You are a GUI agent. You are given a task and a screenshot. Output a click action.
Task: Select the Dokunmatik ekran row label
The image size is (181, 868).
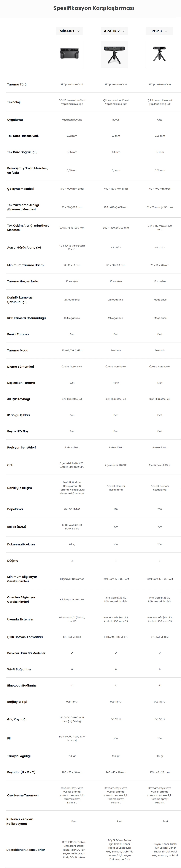coord(21,544)
